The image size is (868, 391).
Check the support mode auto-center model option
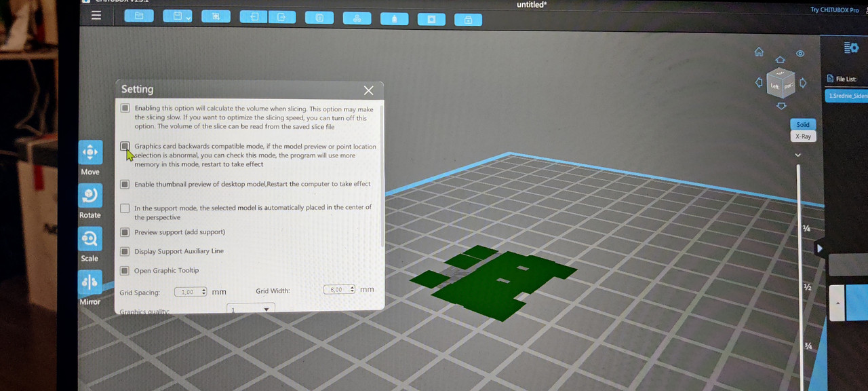pyautogui.click(x=125, y=208)
